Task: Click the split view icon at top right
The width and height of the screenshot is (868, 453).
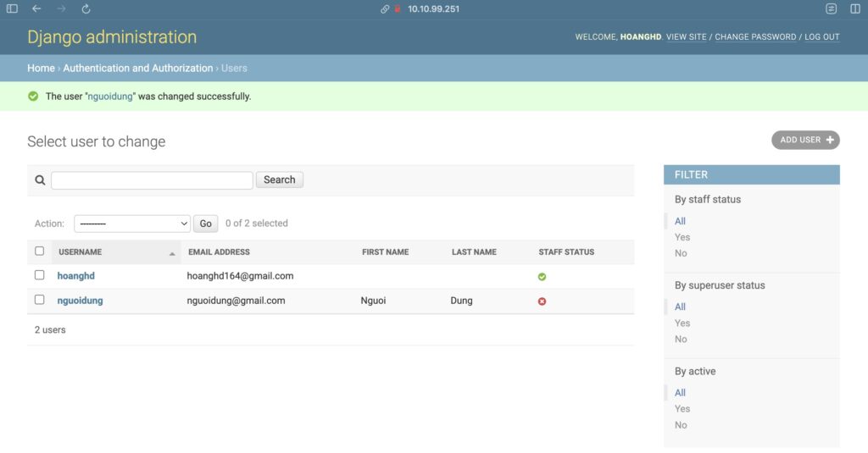Action: point(855,8)
